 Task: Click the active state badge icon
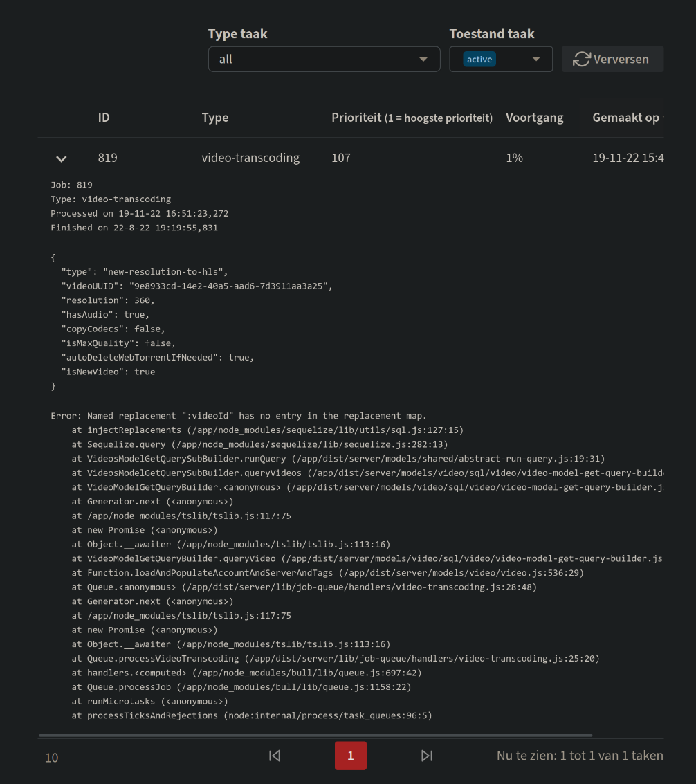479,59
